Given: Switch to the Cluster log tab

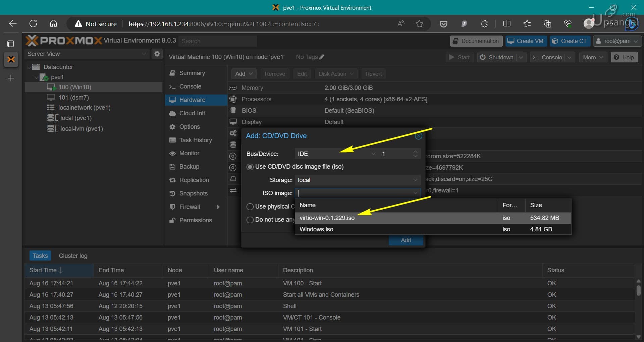Looking at the screenshot, I should 73,256.
